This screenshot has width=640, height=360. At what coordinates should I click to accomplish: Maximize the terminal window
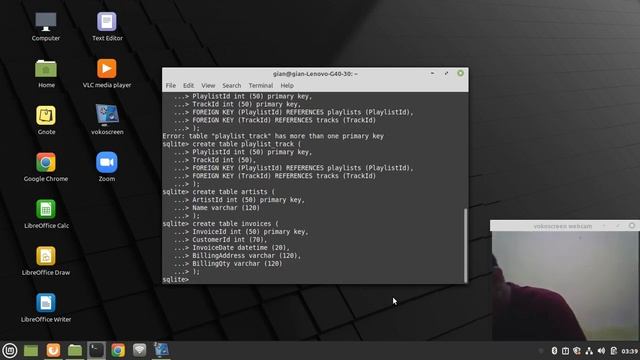446,73
